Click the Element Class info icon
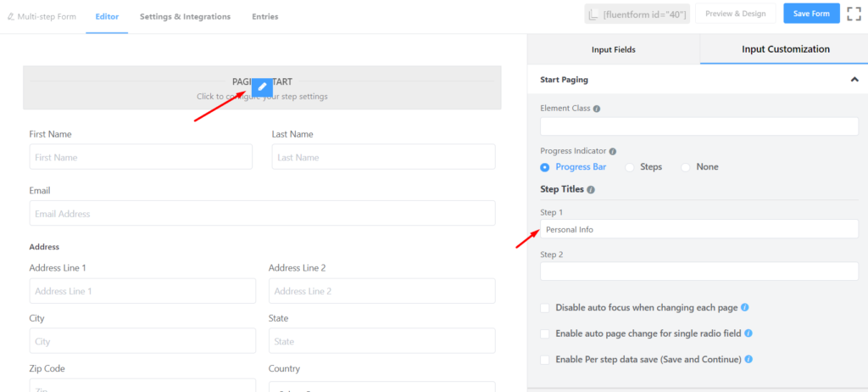 tap(596, 109)
